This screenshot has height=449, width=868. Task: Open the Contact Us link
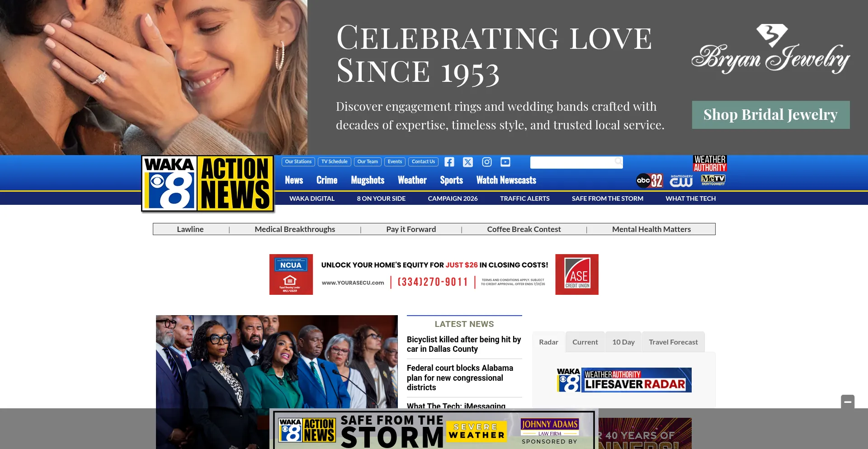pyautogui.click(x=423, y=162)
